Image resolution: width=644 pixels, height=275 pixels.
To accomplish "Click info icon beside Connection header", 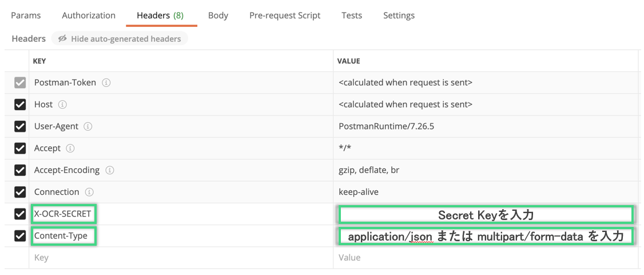I will point(89,192).
